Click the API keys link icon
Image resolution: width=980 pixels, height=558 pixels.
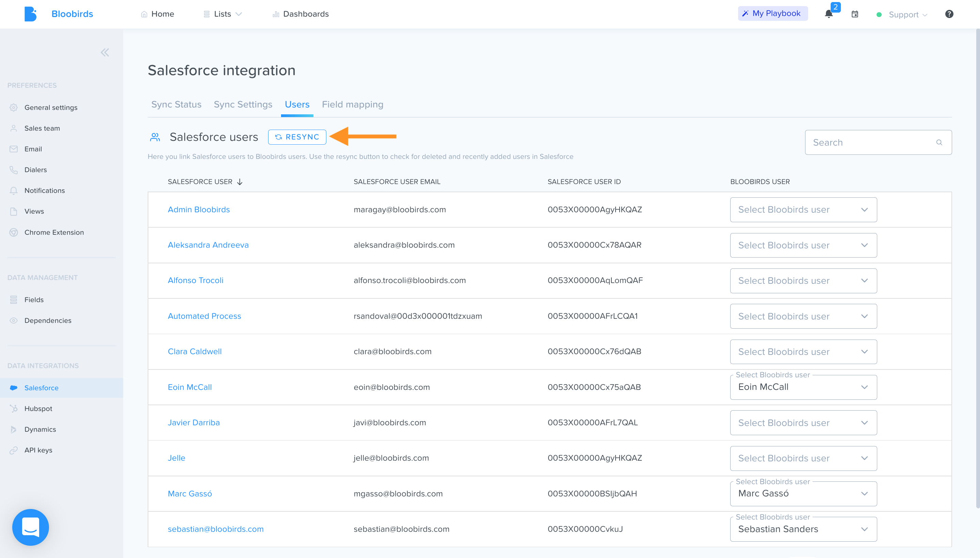coord(14,450)
